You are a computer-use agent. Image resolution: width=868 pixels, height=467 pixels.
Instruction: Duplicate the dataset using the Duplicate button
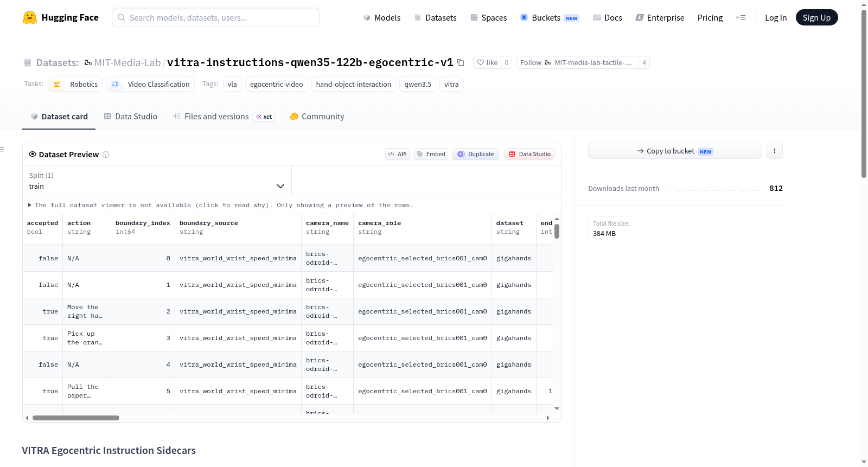coord(476,154)
